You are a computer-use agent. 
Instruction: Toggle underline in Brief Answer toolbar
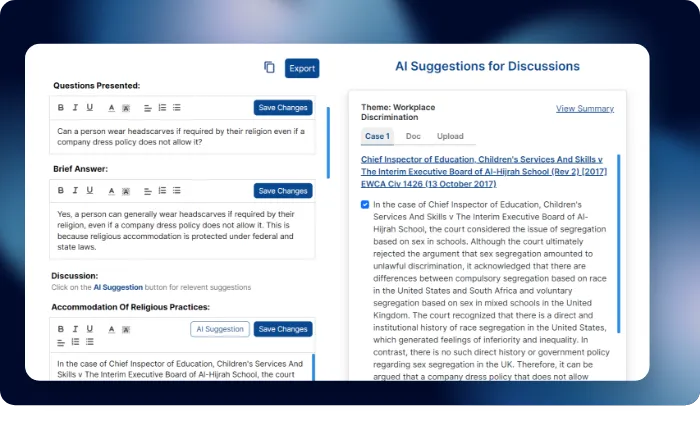click(90, 190)
